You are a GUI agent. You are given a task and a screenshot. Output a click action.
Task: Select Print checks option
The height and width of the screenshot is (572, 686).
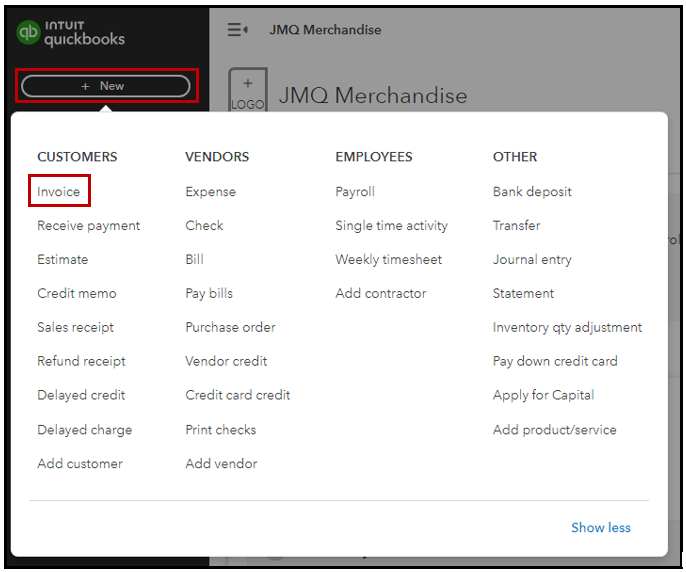click(x=221, y=429)
